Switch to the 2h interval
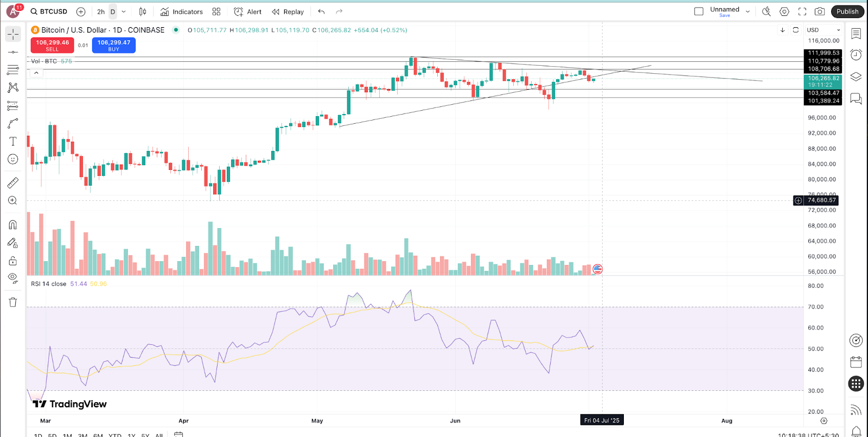 click(x=101, y=11)
